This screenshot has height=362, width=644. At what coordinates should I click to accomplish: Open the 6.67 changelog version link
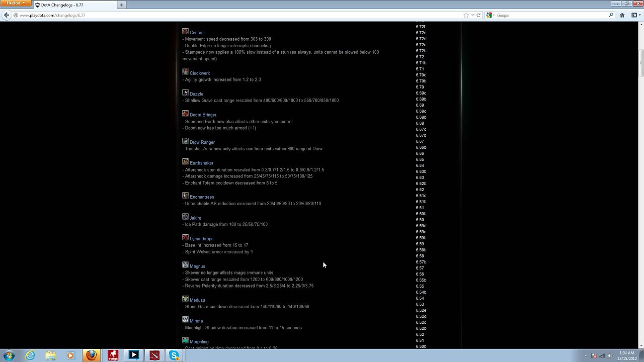420,141
